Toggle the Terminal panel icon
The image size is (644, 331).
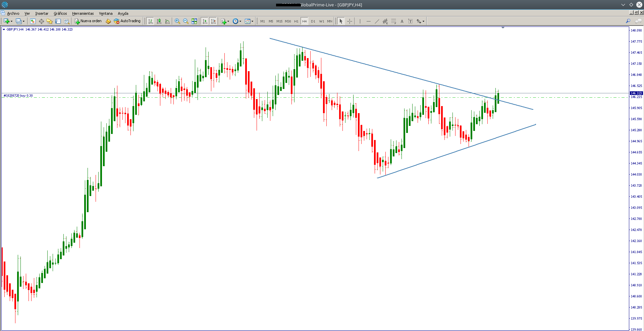[58, 21]
